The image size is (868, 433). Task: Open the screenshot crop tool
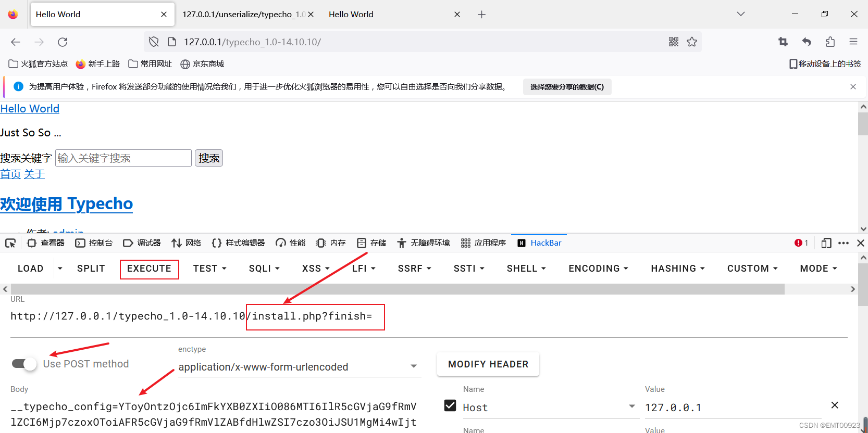click(783, 42)
